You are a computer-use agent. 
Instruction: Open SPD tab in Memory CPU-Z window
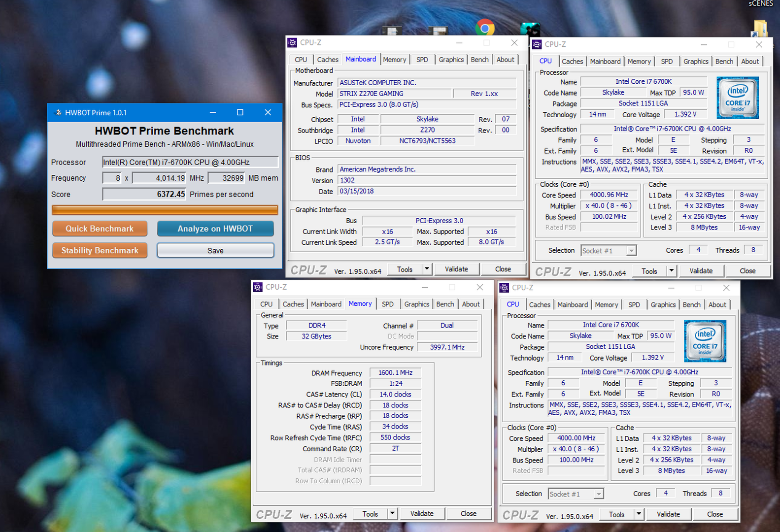388,304
